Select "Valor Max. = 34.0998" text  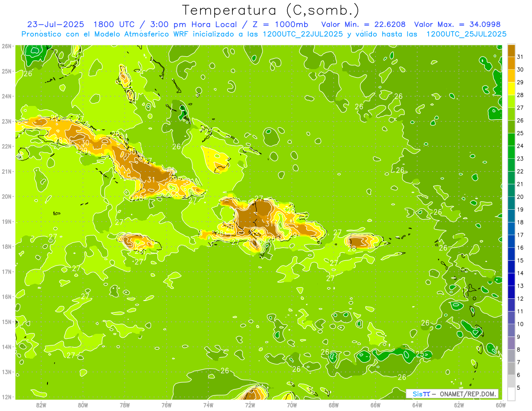[458, 24]
